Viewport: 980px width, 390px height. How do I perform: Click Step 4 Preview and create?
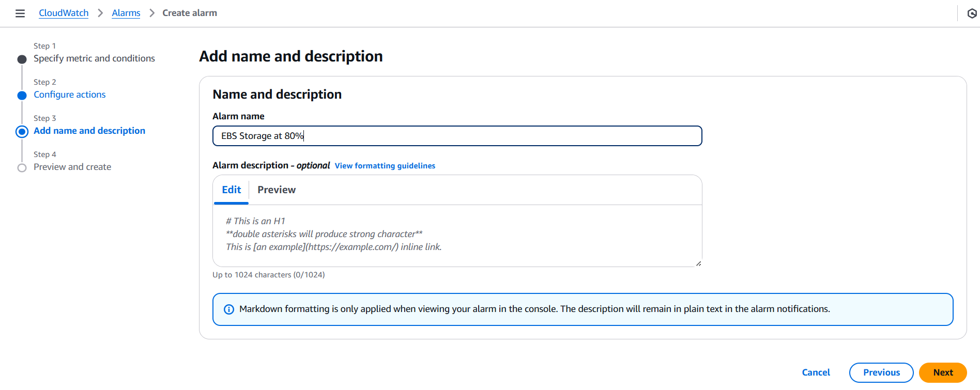point(72,167)
